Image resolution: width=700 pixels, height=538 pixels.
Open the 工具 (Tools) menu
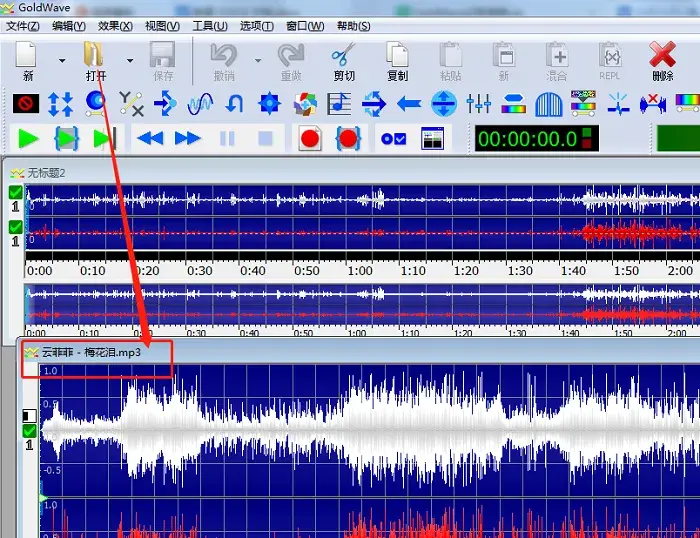(x=210, y=26)
